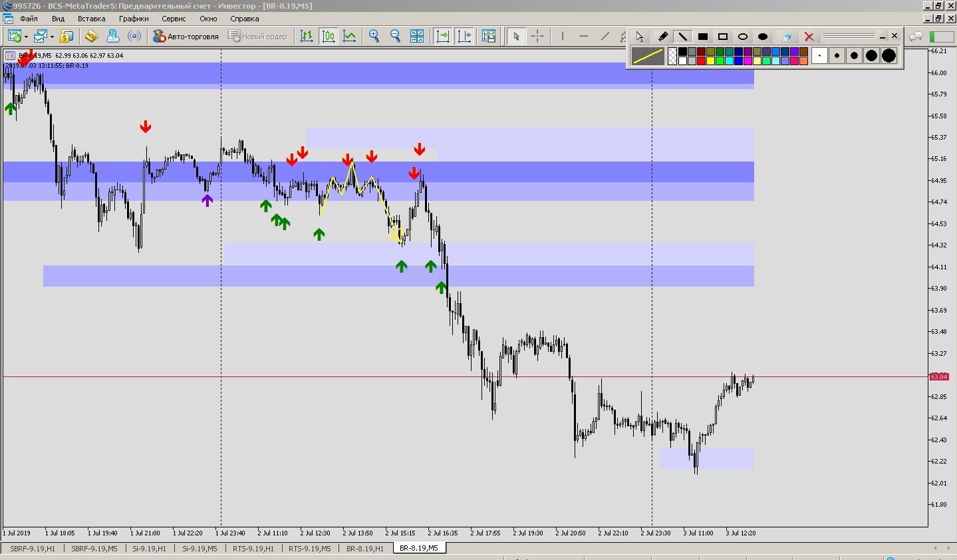Select the eraser tool

click(787, 37)
